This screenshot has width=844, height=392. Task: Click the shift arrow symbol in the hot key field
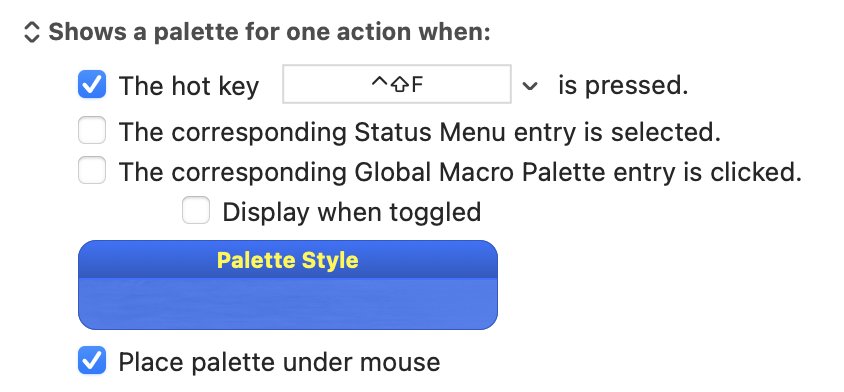(x=399, y=85)
